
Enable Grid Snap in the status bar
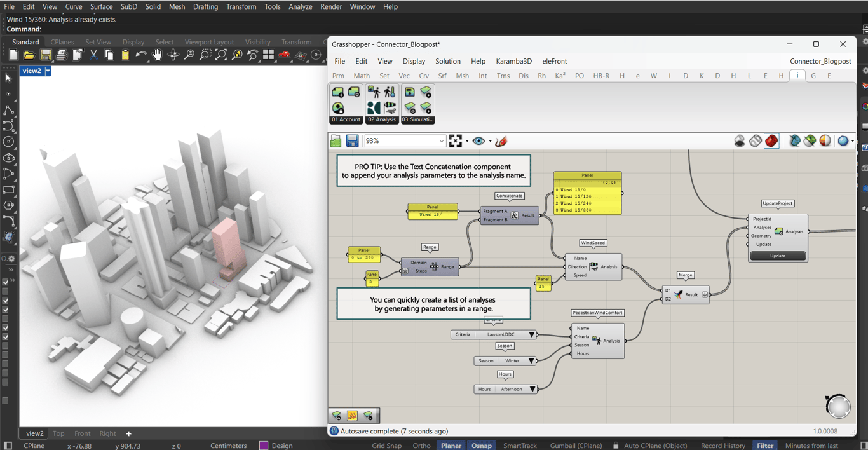coord(386,446)
